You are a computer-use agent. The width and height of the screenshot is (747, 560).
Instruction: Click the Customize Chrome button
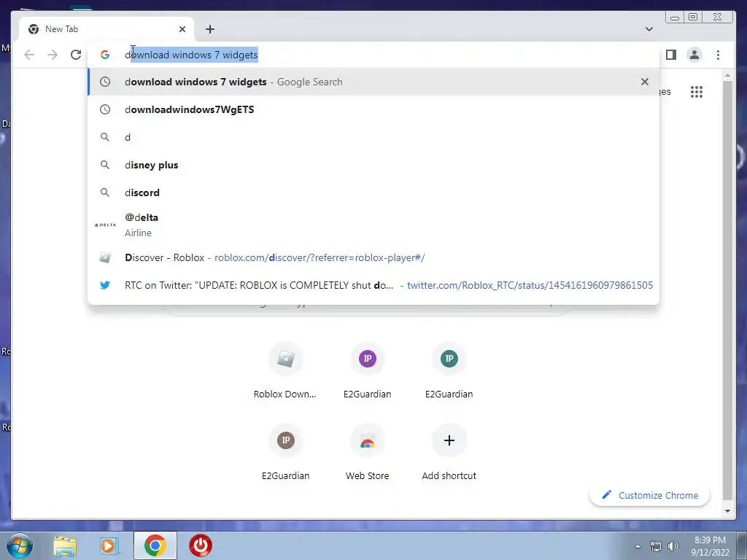(x=649, y=495)
